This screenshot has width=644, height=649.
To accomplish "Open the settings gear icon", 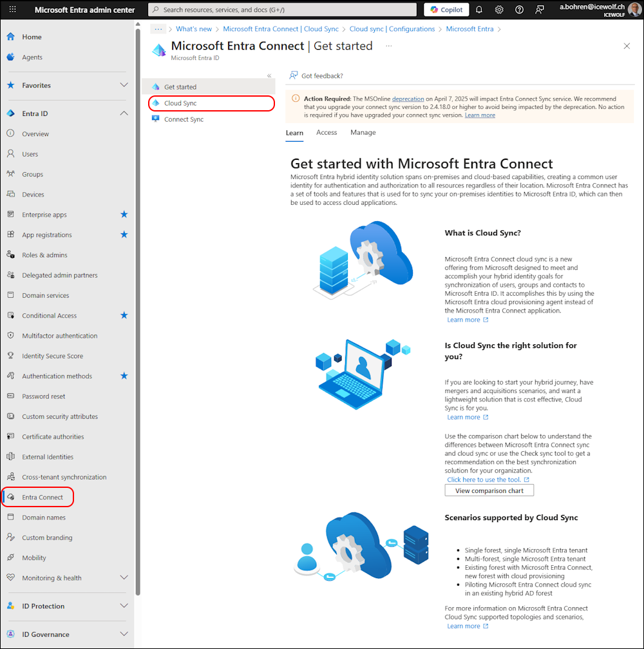I will 499,10.
